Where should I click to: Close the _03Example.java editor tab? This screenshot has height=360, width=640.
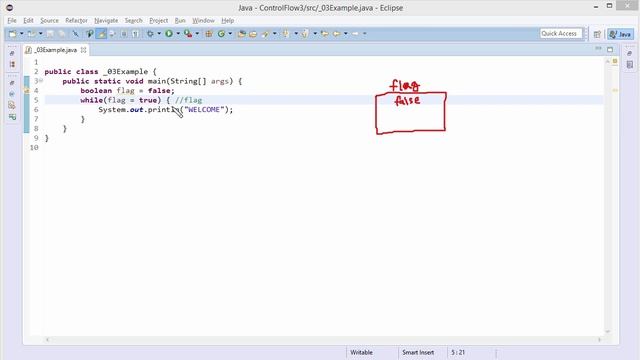pos(83,50)
